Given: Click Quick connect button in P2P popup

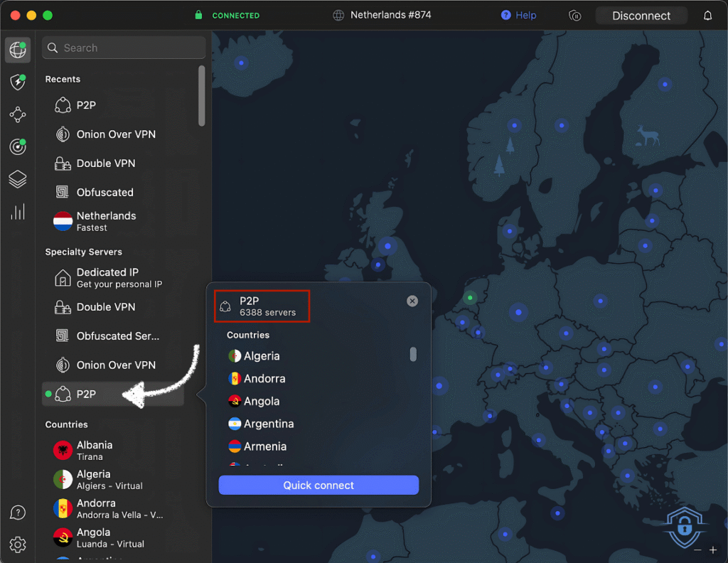Looking at the screenshot, I should pos(318,485).
